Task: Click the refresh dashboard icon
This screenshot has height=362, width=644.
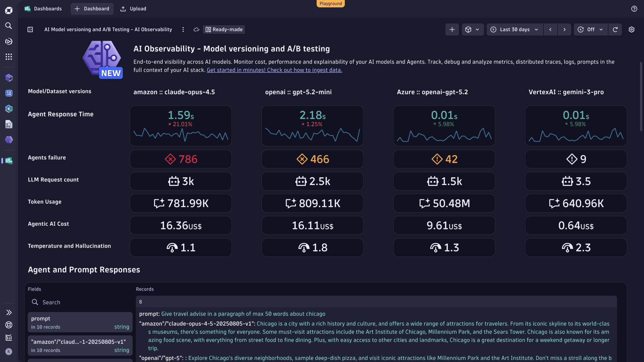Action: pos(615,29)
